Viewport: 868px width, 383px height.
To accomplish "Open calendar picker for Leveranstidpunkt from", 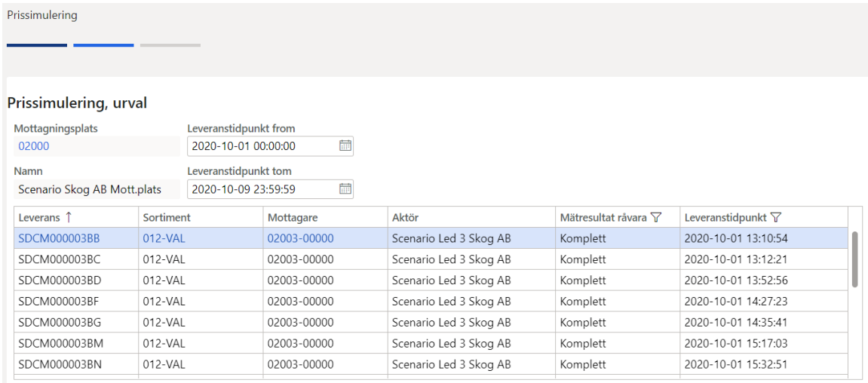I will [345, 146].
